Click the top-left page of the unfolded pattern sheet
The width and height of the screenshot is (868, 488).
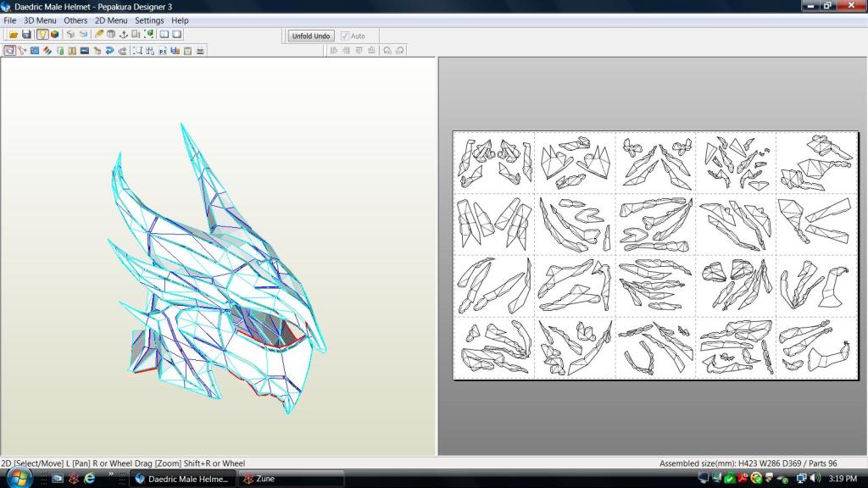click(494, 163)
